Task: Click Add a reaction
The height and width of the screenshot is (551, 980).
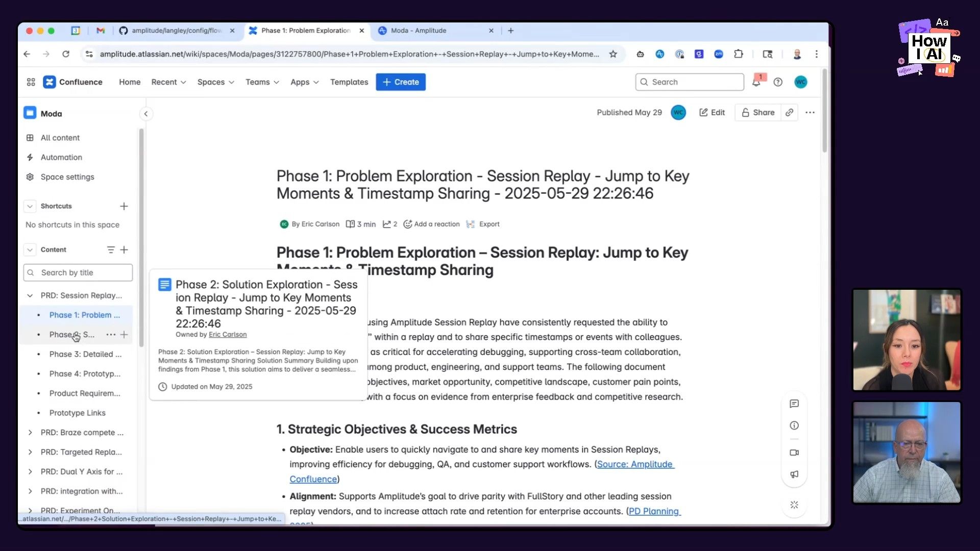Action: (x=432, y=224)
